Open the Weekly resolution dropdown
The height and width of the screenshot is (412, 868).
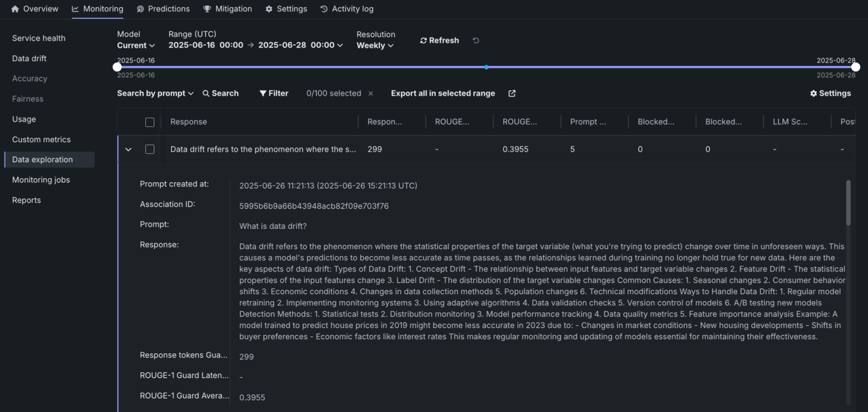tap(375, 46)
